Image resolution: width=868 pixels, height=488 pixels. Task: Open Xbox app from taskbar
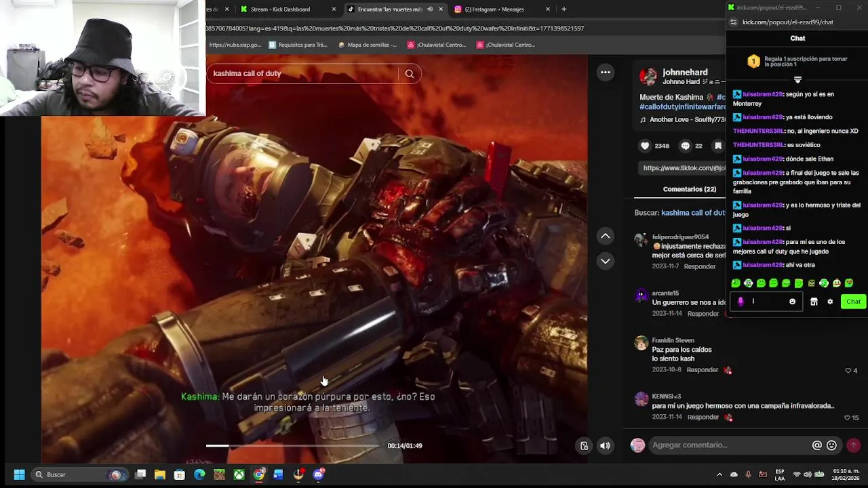pyautogui.click(x=239, y=474)
